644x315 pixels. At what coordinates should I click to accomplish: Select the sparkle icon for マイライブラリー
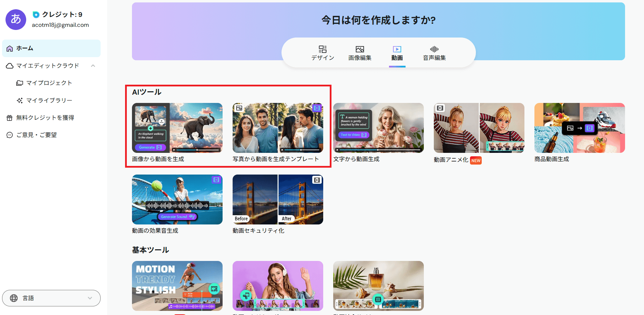click(x=20, y=100)
